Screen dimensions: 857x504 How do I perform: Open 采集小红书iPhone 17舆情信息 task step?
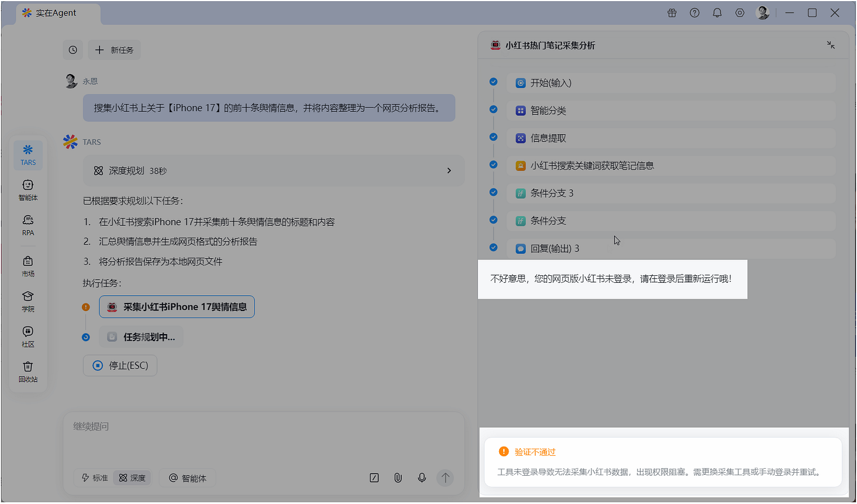point(177,307)
